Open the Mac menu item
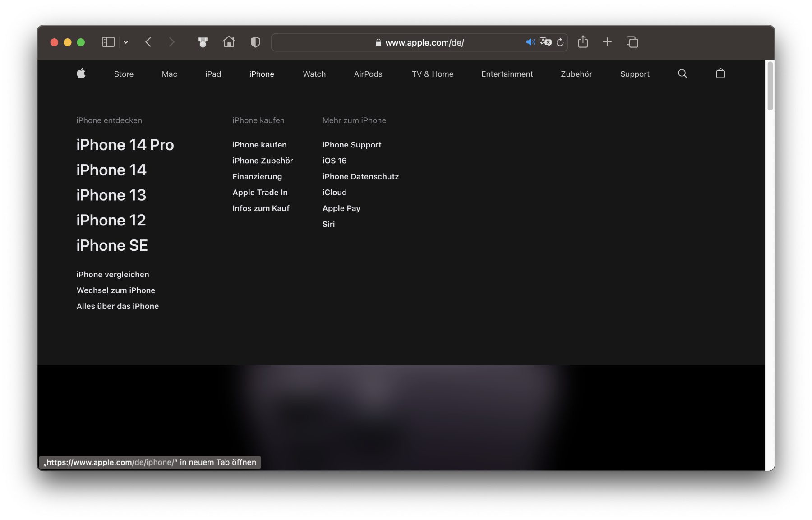The image size is (812, 520). [170, 74]
